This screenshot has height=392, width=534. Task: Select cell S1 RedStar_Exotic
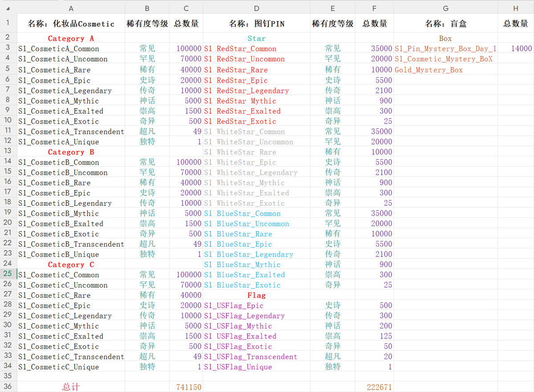(257, 121)
